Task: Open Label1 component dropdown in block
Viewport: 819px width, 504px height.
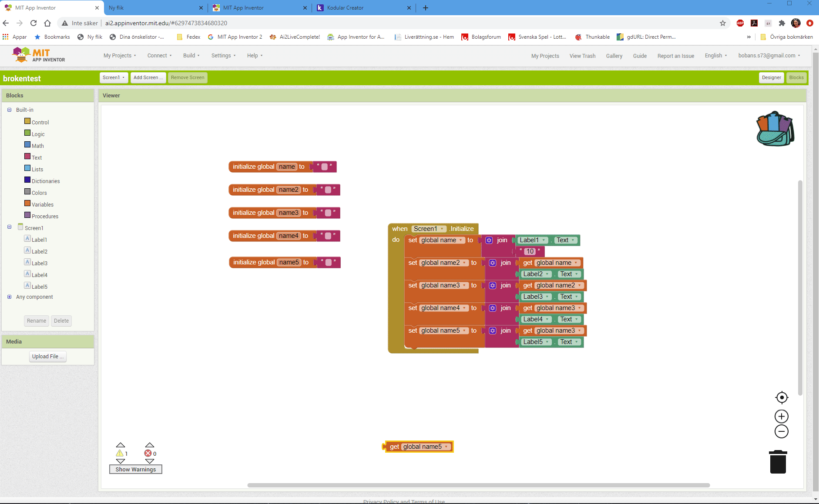Action: (533, 240)
